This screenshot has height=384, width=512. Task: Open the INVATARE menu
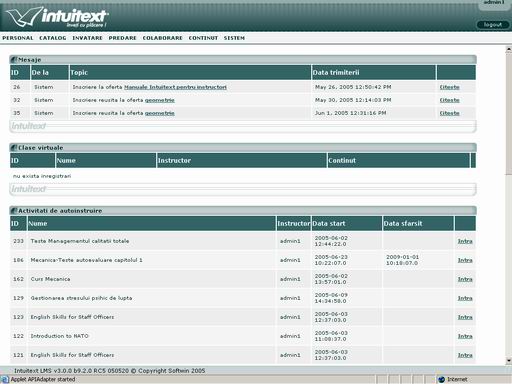tap(87, 38)
